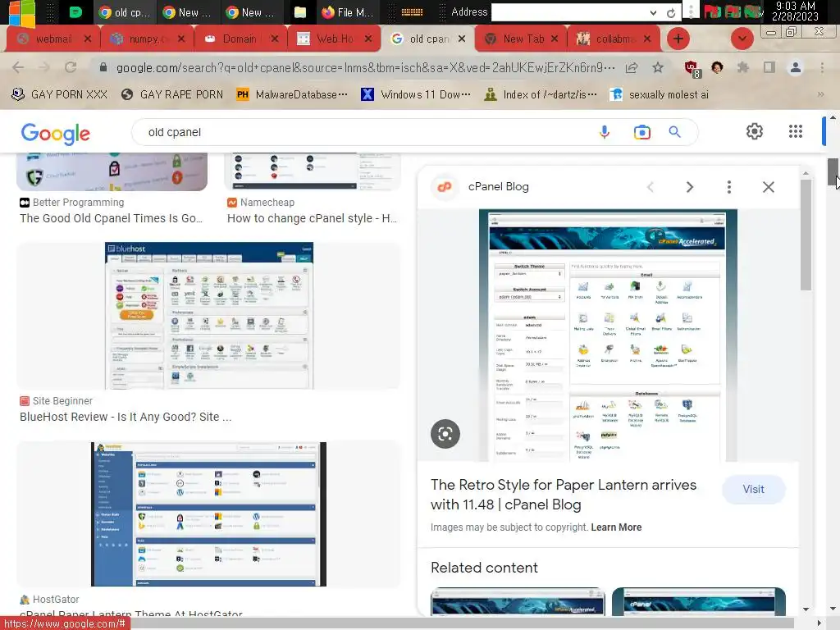Go to the Google homepage via the logo
Screen dimensions: 840x630
pos(55,133)
